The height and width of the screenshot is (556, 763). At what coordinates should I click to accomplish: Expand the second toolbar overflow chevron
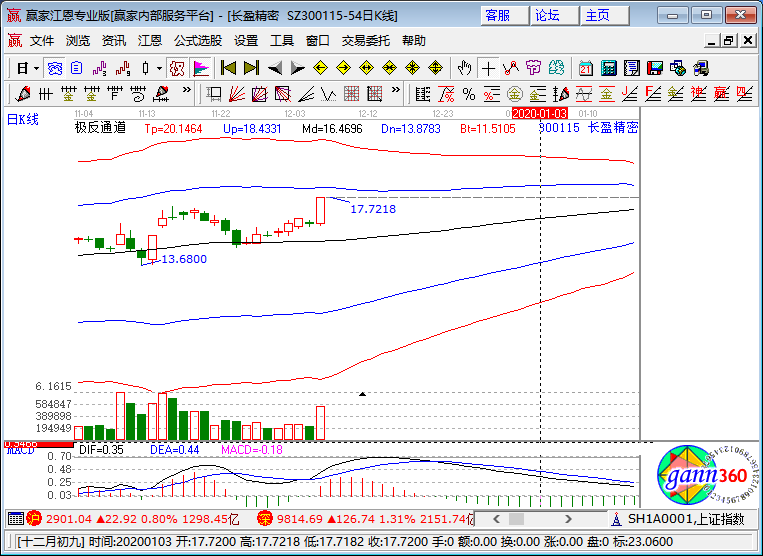396,90
